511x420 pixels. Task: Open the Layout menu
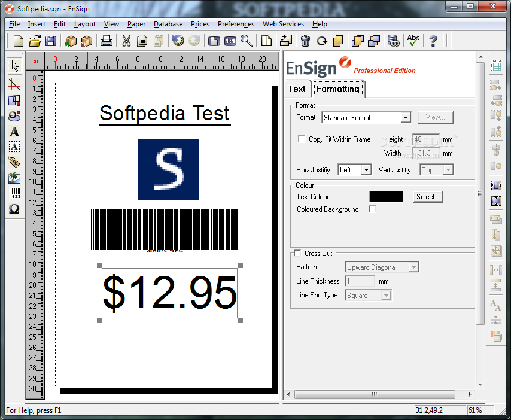pos(85,24)
